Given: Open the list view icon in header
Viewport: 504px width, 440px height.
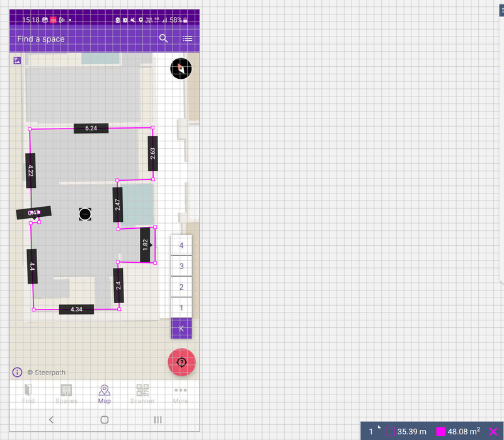Looking at the screenshot, I should tap(188, 38).
